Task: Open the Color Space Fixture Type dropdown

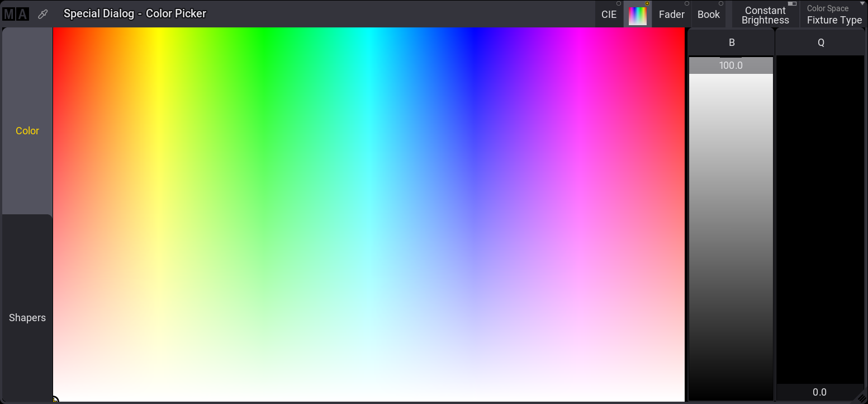Action: (x=833, y=14)
